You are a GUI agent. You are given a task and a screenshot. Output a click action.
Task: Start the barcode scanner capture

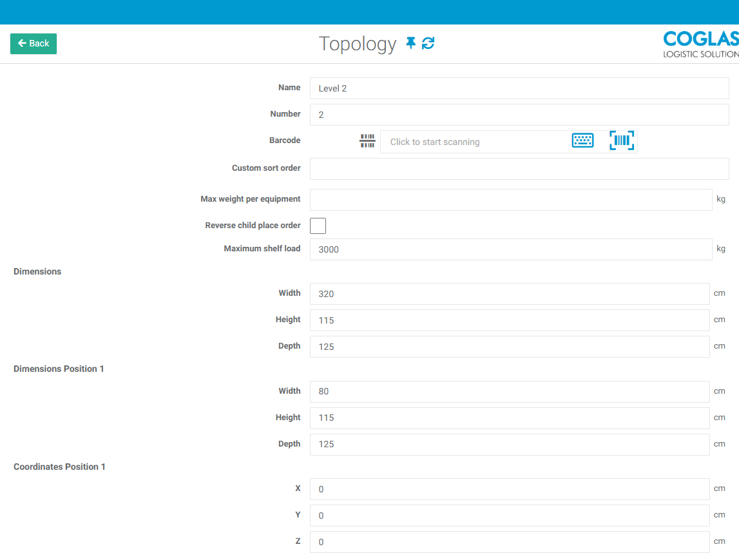pos(621,140)
